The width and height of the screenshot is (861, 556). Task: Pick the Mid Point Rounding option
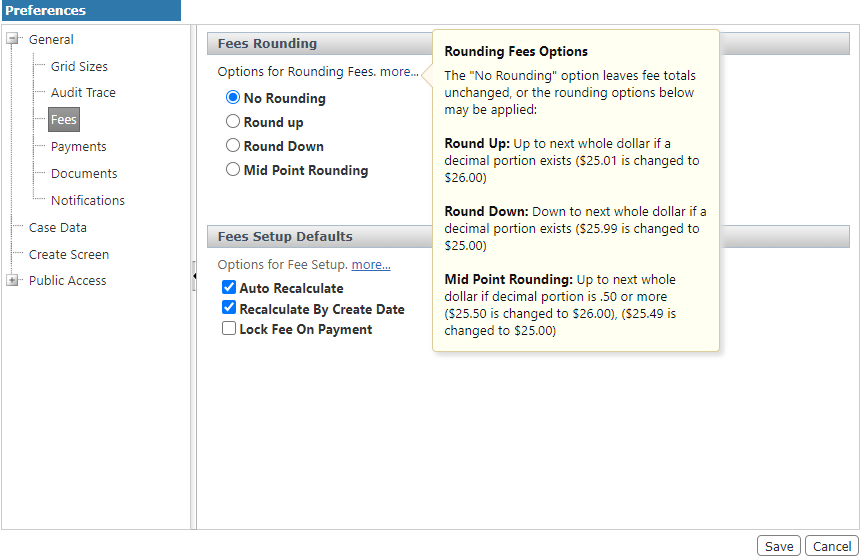(x=233, y=170)
